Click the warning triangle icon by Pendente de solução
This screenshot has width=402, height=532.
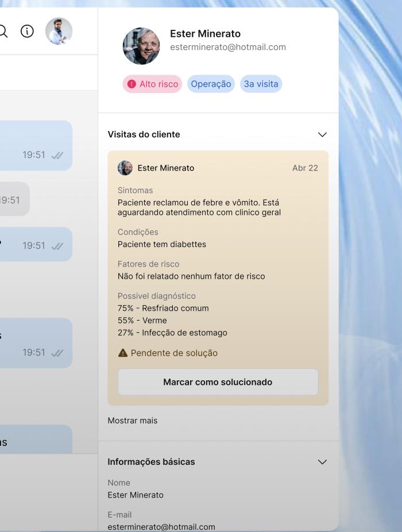(x=123, y=353)
